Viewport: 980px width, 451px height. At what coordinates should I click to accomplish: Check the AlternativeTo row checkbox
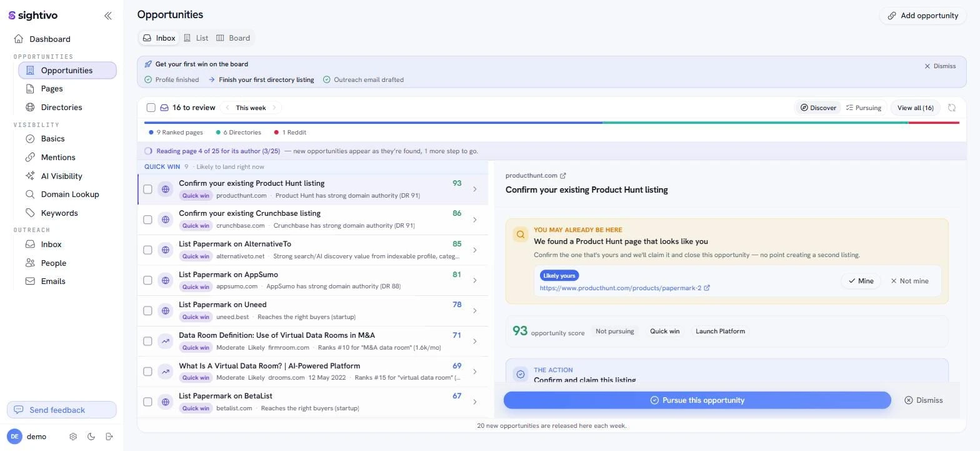point(148,250)
